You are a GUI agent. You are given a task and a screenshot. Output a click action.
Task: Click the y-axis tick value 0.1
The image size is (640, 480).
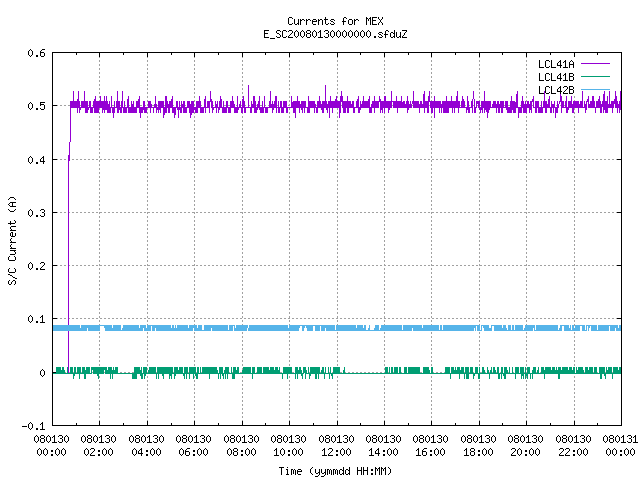tap(36, 319)
